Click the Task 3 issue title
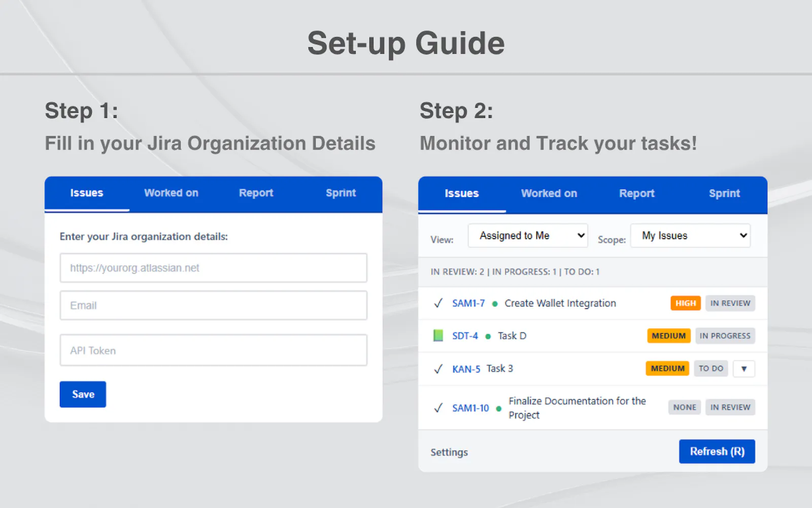This screenshot has height=508, width=812. [x=500, y=368]
